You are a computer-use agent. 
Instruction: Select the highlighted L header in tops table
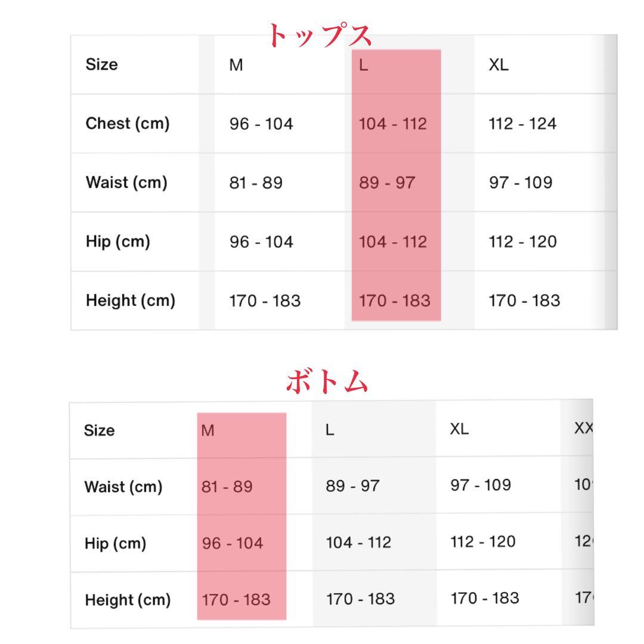point(364,66)
